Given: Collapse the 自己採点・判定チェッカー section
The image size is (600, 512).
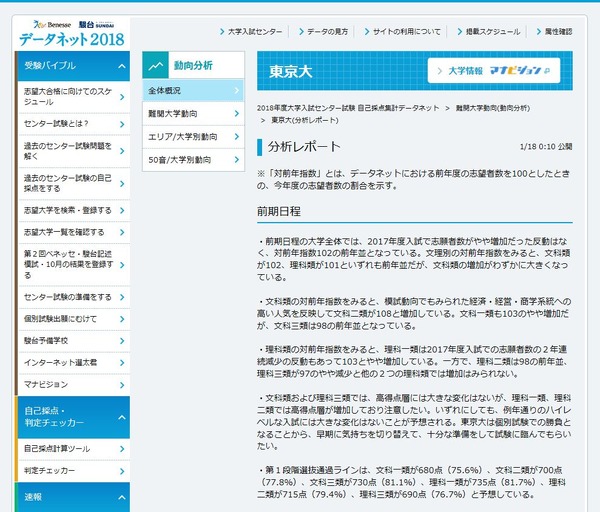Looking at the screenshot, I should tap(121, 417).
